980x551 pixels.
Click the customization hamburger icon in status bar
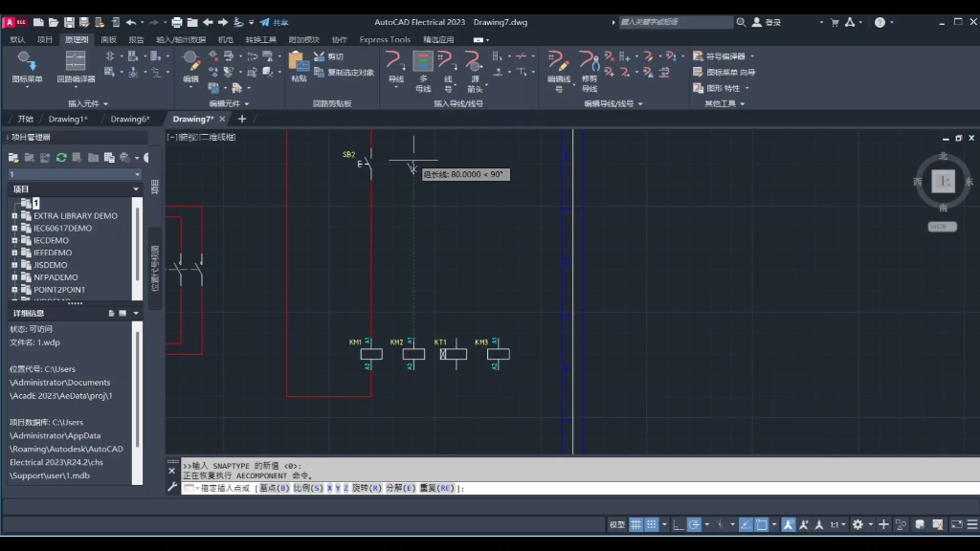pyautogui.click(x=972, y=525)
